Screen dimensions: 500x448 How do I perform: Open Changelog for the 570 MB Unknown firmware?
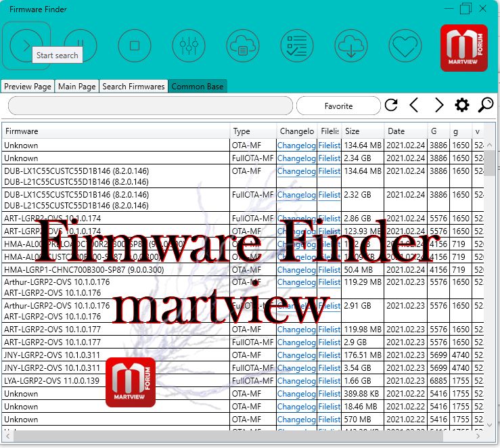[296, 420]
